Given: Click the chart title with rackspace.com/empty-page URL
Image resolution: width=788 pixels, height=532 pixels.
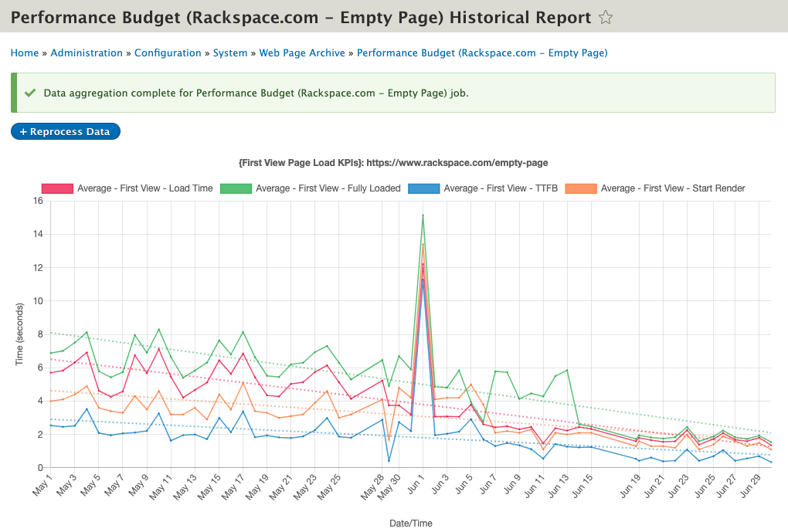Looking at the screenshot, I should 393,163.
